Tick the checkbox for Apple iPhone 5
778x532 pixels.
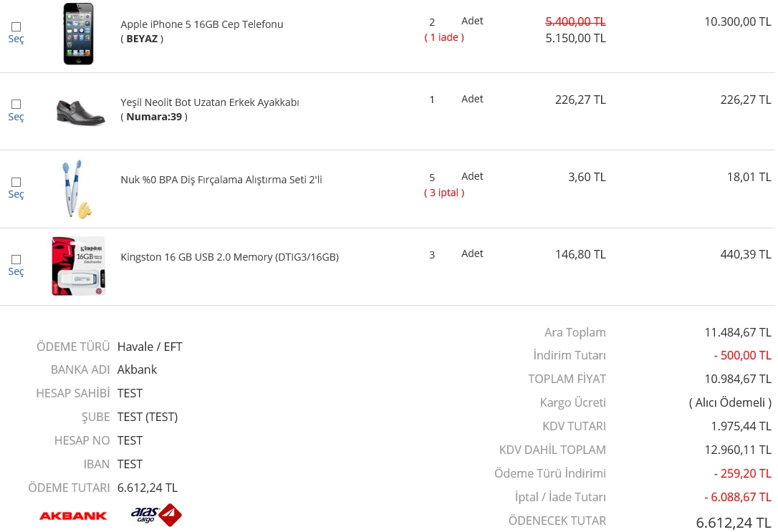tap(16, 26)
